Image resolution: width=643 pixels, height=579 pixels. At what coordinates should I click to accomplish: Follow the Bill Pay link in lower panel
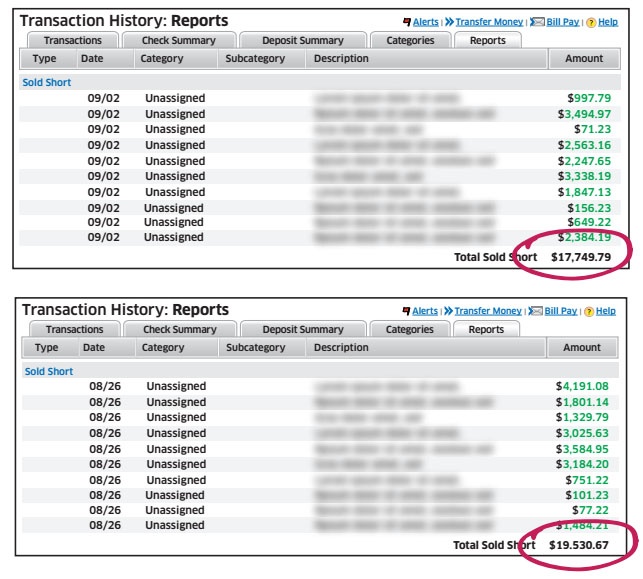(x=560, y=311)
